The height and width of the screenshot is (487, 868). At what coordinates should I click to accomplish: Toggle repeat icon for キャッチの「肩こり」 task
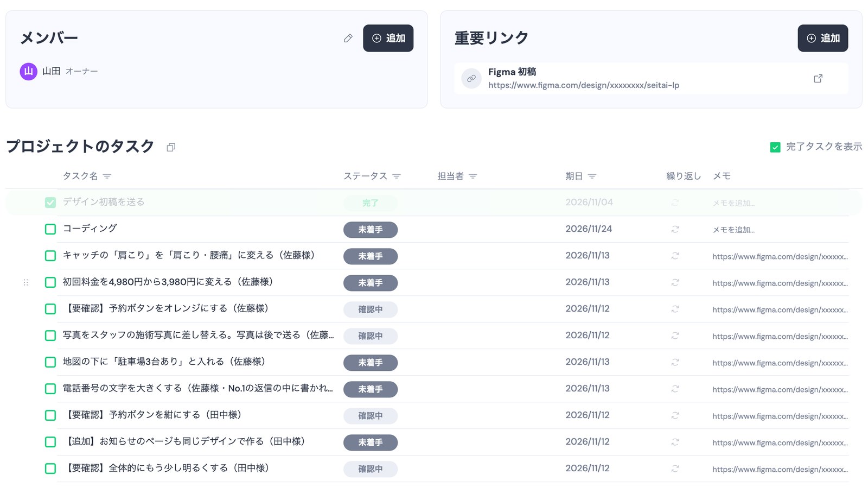pyautogui.click(x=675, y=256)
